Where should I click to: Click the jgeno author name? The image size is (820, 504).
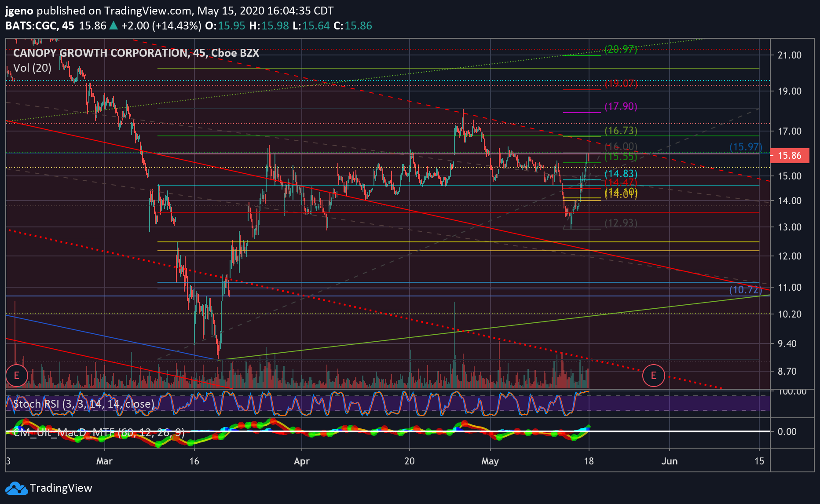click(19, 11)
